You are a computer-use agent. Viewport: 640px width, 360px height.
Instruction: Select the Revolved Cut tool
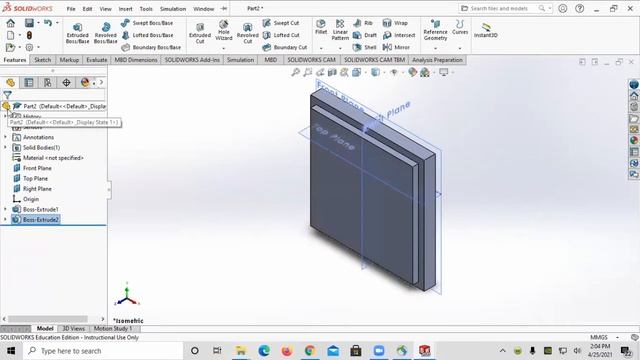(x=247, y=33)
